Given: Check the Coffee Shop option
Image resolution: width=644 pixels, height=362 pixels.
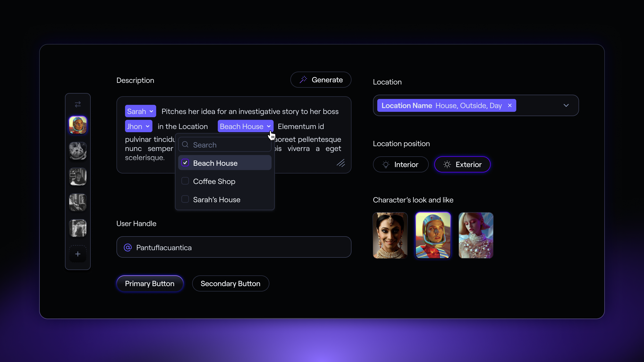Looking at the screenshot, I should pos(185,181).
